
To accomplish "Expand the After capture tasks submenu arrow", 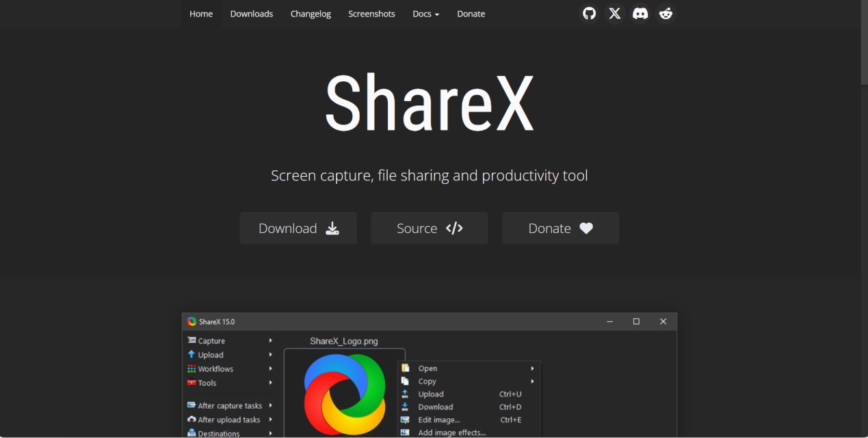I will point(271,405).
